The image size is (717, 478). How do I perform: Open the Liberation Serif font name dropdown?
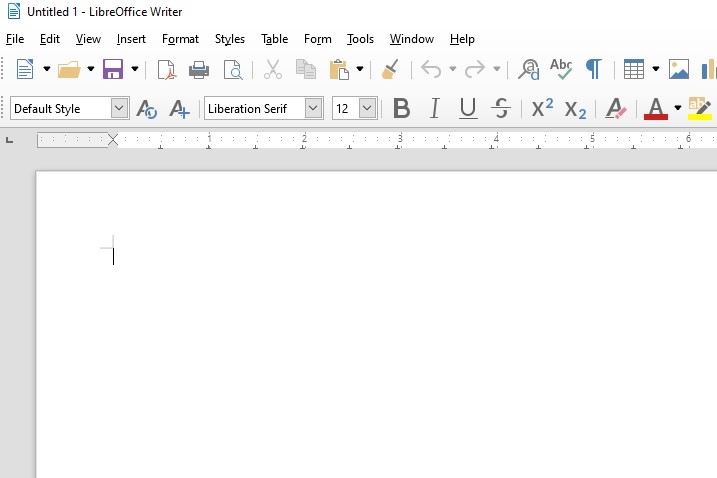pos(313,108)
